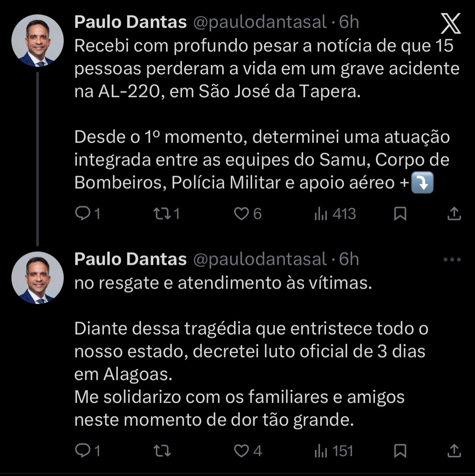Click @paulodantasal handle on the second tweet
Screen dimensions: 475x476
[260, 259]
